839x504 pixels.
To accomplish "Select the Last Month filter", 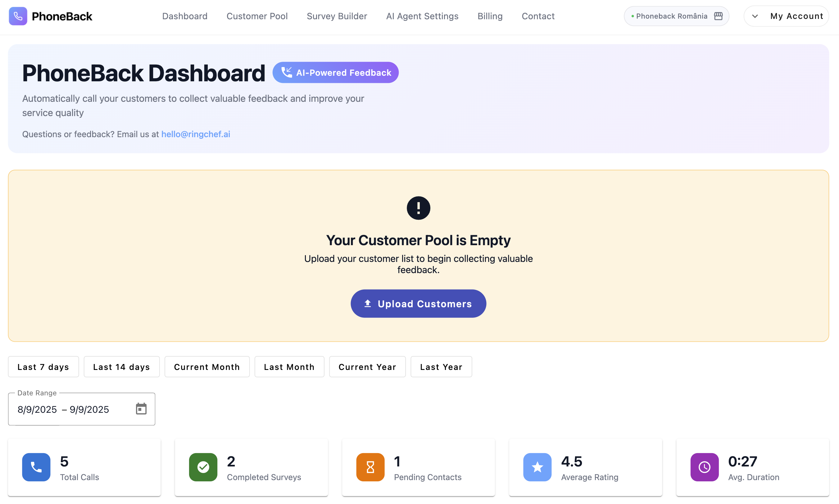I will [289, 367].
